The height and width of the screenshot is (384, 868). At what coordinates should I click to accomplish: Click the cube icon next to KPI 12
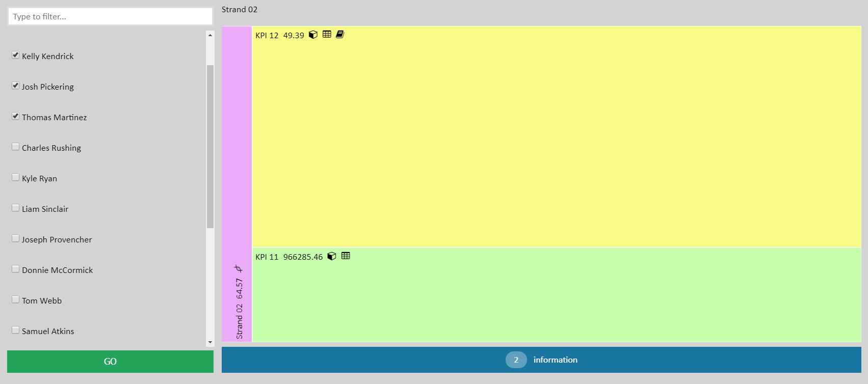coord(313,35)
